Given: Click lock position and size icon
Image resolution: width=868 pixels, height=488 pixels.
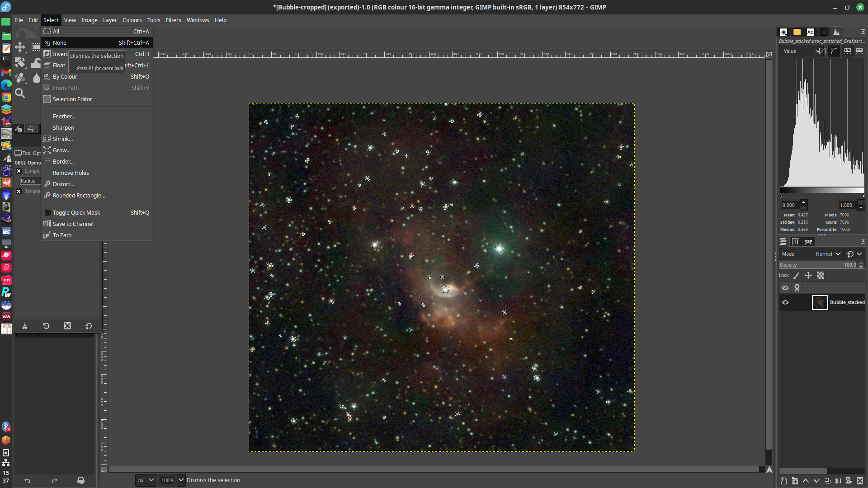Looking at the screenshot, I should (x=808, y=275).
